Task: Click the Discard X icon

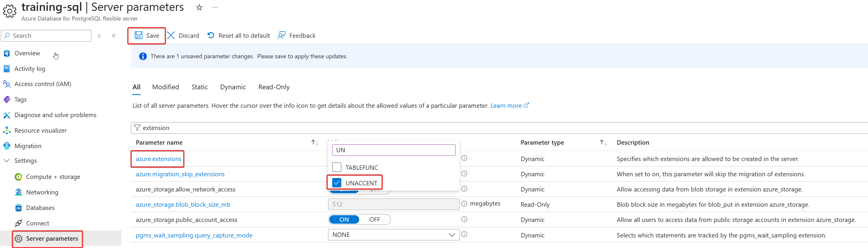Action: pyautogui.click(x=171, y=35)
